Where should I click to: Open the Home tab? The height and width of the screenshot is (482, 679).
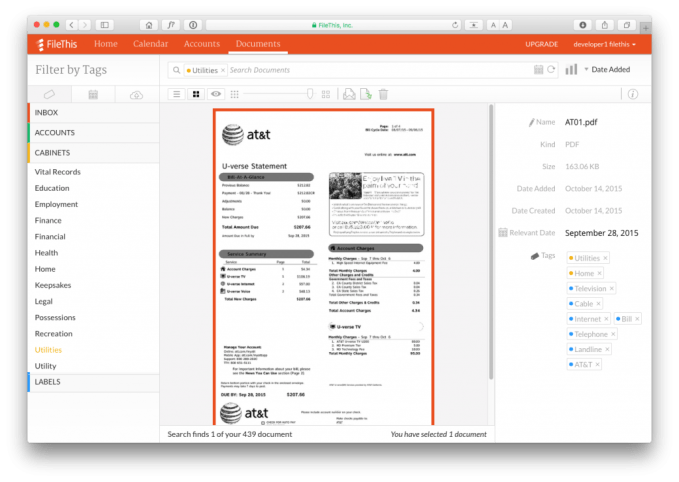tap(106, 44)
